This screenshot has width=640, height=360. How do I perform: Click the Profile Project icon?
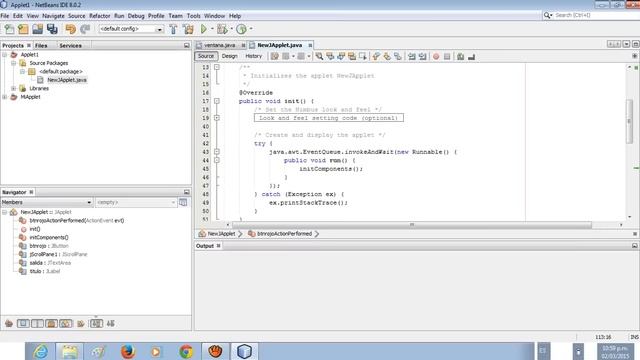tap(241, 29)
